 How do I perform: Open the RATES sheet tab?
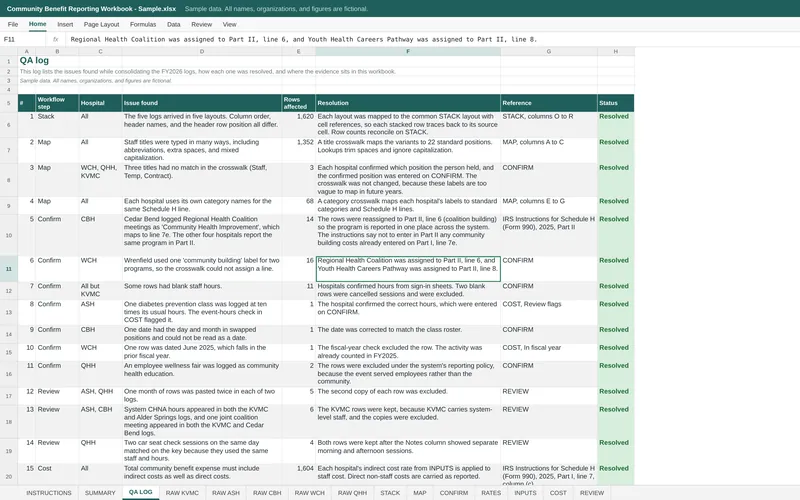pos(491,493)
